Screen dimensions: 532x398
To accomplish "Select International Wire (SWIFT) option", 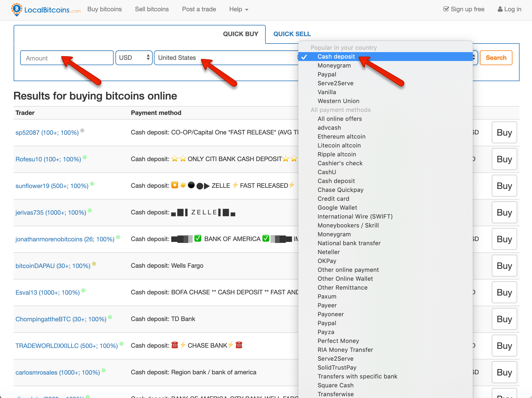I will pyautogui.click(x=386, y=216).
